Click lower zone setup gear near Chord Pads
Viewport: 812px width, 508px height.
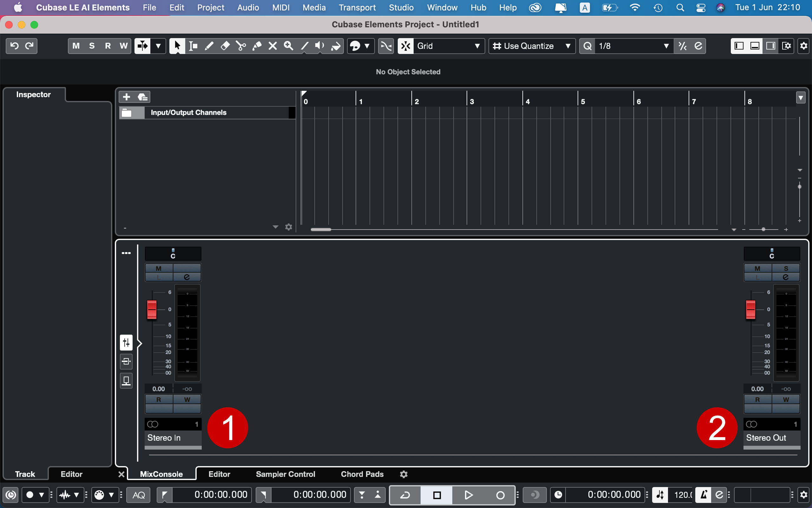[x=404, y=474]
